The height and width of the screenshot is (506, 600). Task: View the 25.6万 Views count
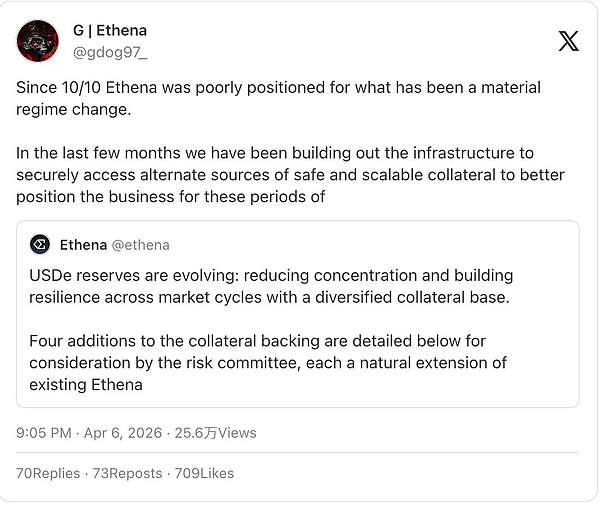(215, 433)
